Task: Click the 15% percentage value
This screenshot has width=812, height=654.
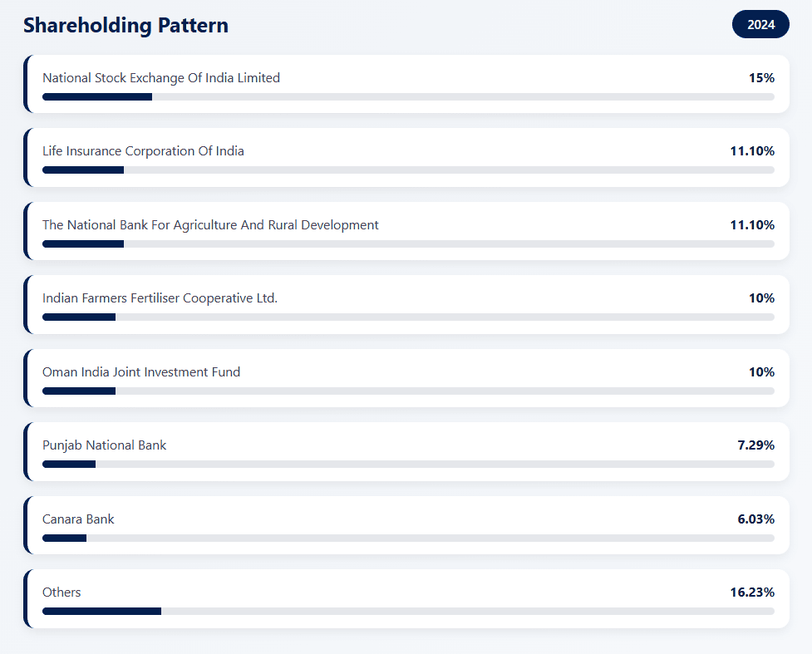Action: tap(761, 78)
